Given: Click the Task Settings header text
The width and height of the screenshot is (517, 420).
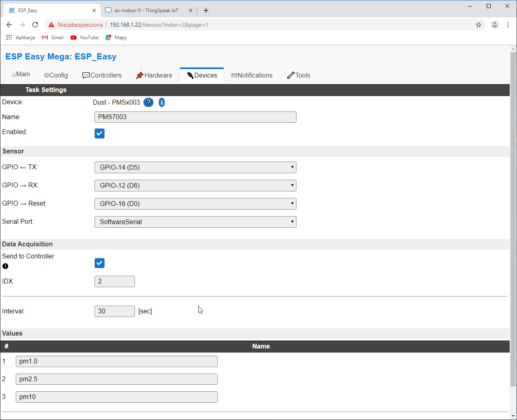Looking at the screenshot, I should coord(46,90).
